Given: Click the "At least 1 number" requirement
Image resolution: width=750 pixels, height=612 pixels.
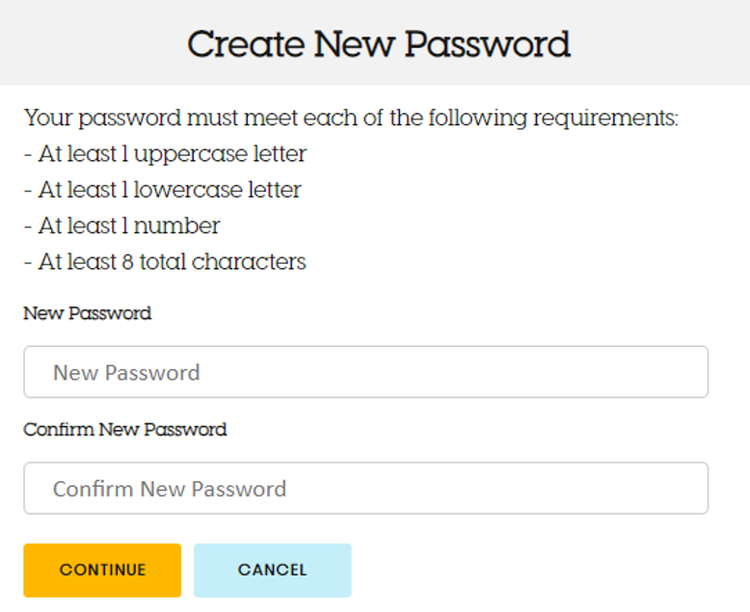Looking at the screenshot, I should [x=122, y=226].
